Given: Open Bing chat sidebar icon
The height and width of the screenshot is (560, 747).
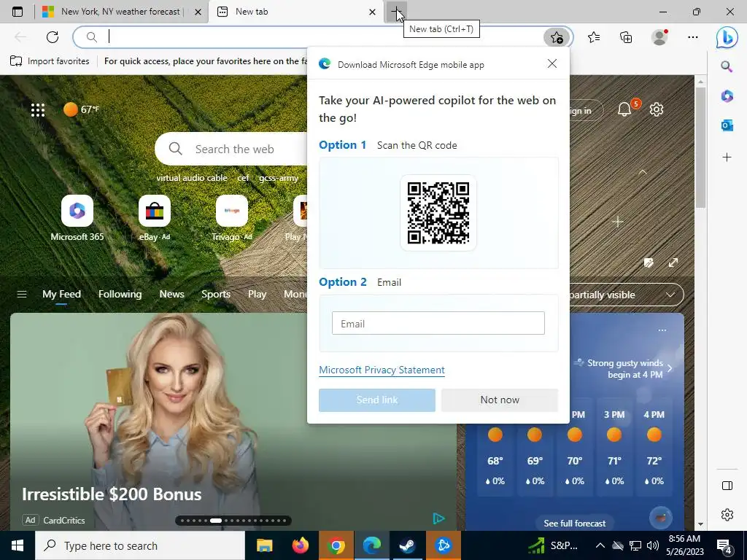Looking at the screenshot, I should (x=727, y=38).
